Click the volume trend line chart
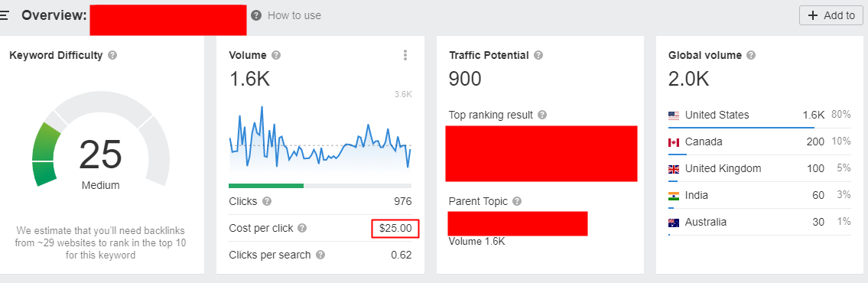The width and height of the screenshot is (868, 283). 320,138
